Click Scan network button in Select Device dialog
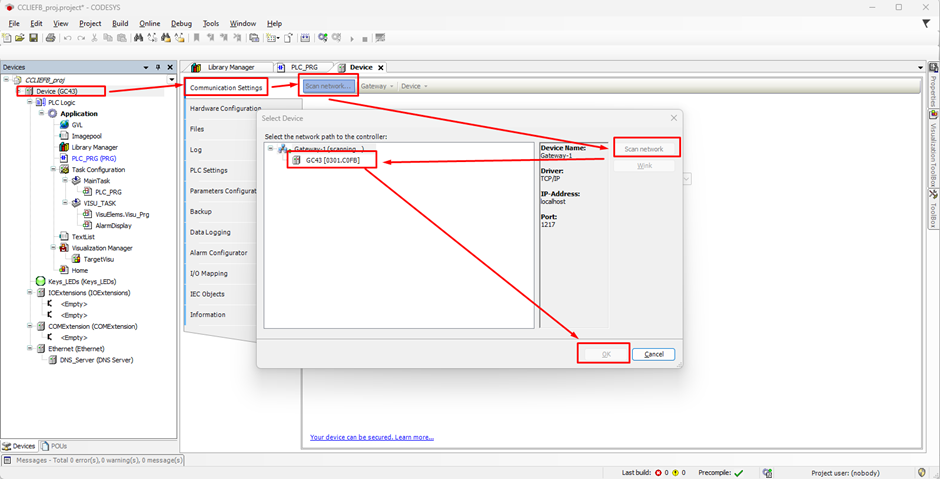 point(644,149)
